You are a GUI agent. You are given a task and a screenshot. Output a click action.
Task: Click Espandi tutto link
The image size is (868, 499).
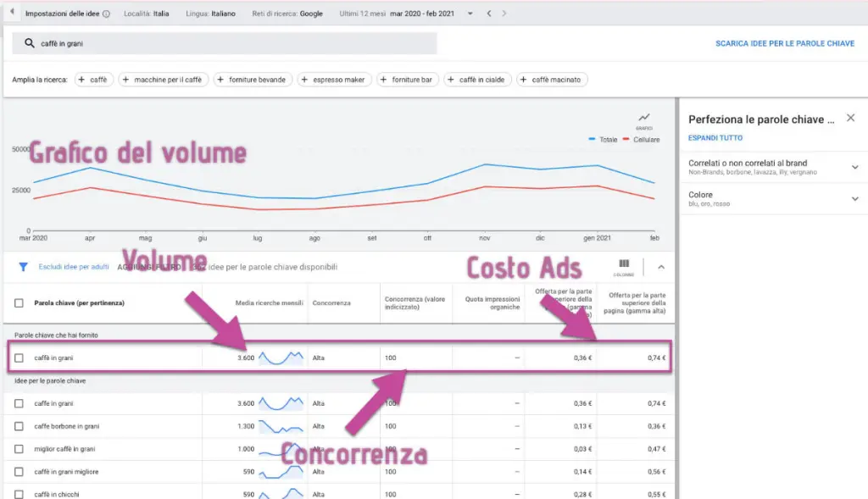(x=715, y=138)
